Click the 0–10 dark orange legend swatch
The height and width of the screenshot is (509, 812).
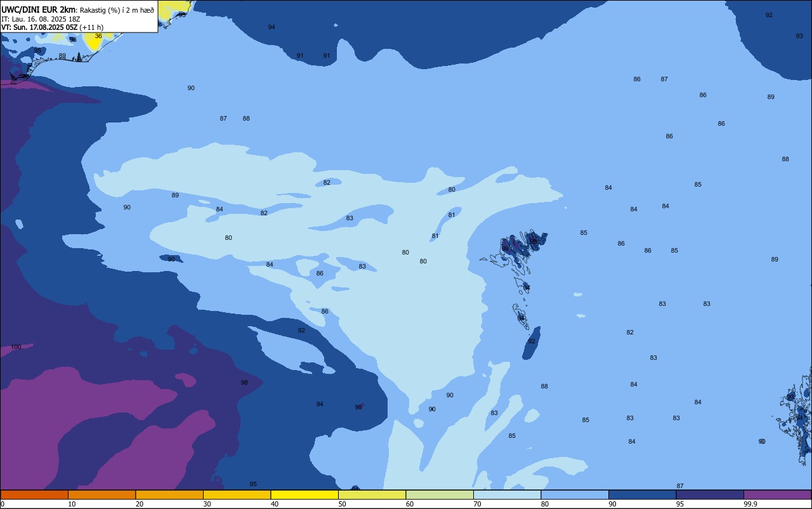coord(34,494)
